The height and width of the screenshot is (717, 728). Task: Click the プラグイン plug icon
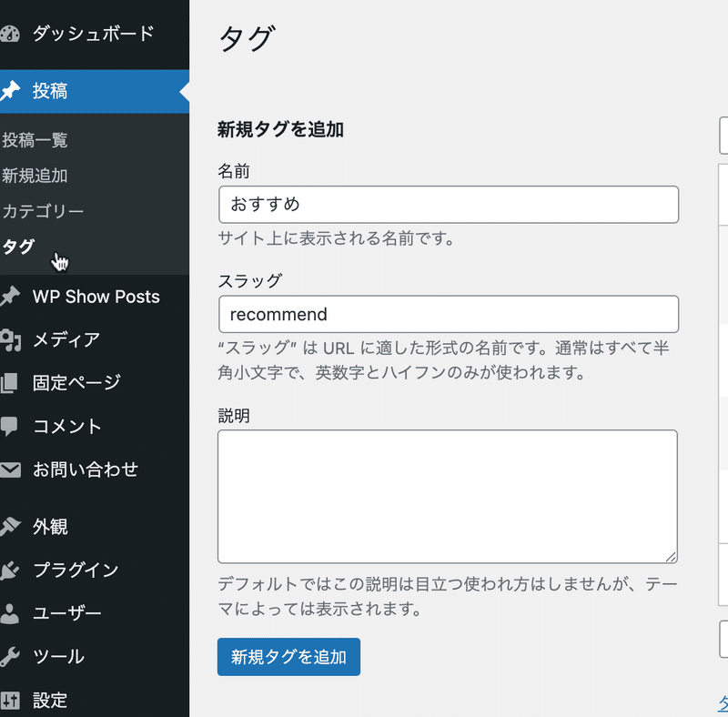pyautogui.click(x=10, y=571)
